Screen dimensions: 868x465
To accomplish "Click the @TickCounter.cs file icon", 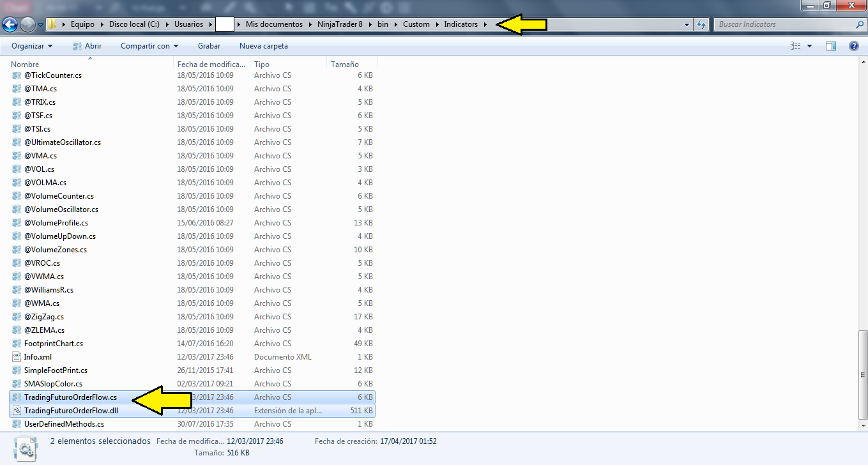I will tap(17, 75).
